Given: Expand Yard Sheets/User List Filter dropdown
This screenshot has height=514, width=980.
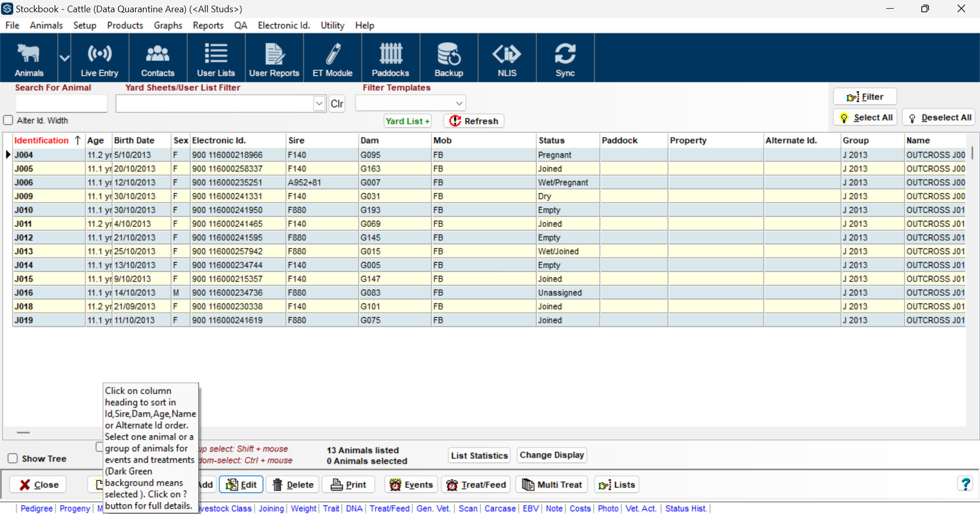Looking at the screenshot, I should tap(319, 104).
